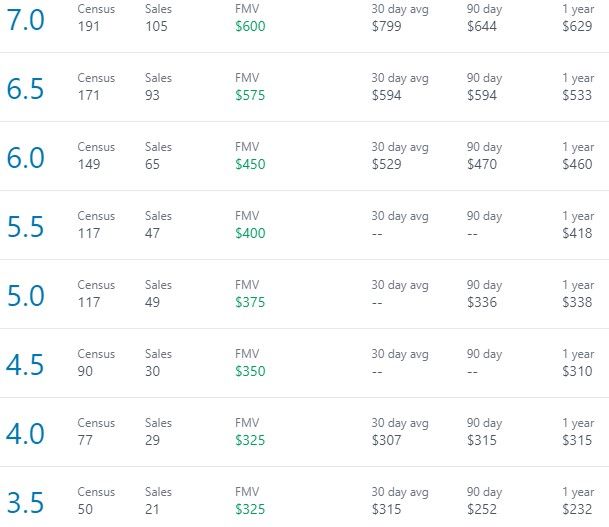This screenshot has width=609, height=527.
Task: Select the 4.5 grade link
Action: pyautogui.click(x=25, y=365)
